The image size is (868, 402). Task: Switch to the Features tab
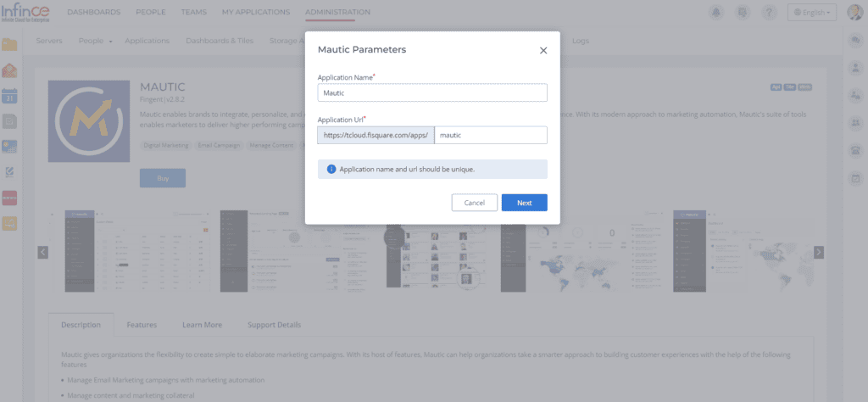click(x=142, y=325)
